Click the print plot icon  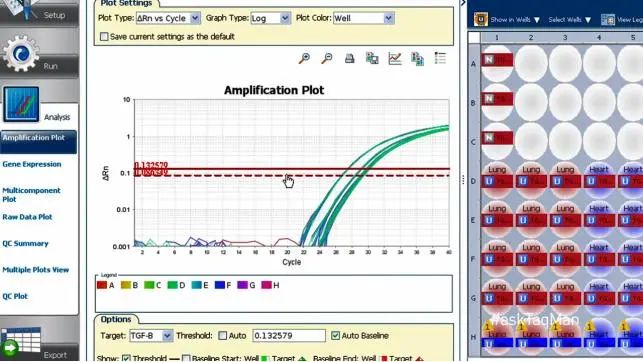point(349,59)
